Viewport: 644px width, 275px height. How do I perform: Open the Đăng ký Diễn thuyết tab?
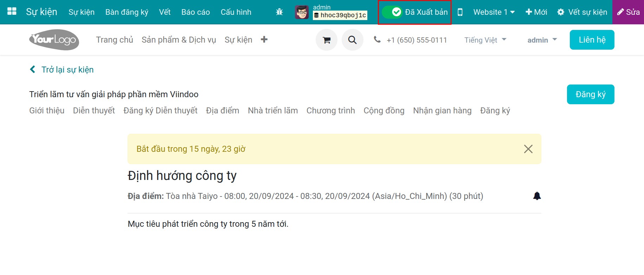(160, 111)
